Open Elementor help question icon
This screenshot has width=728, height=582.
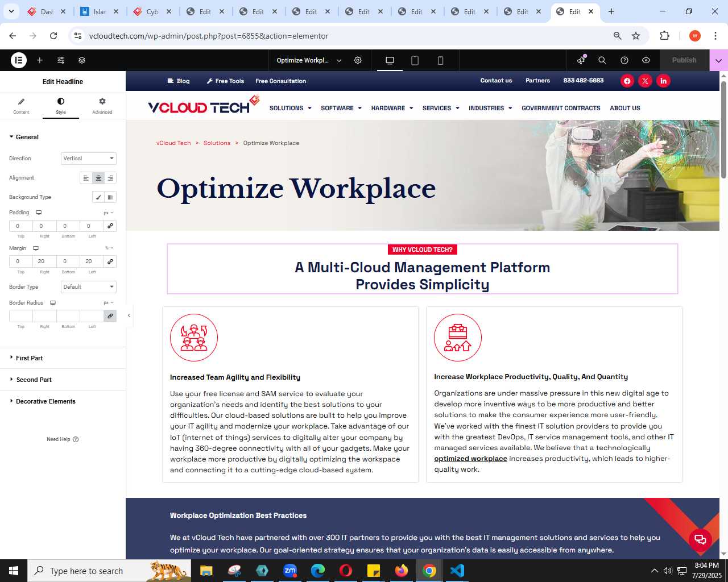[624, 60]
